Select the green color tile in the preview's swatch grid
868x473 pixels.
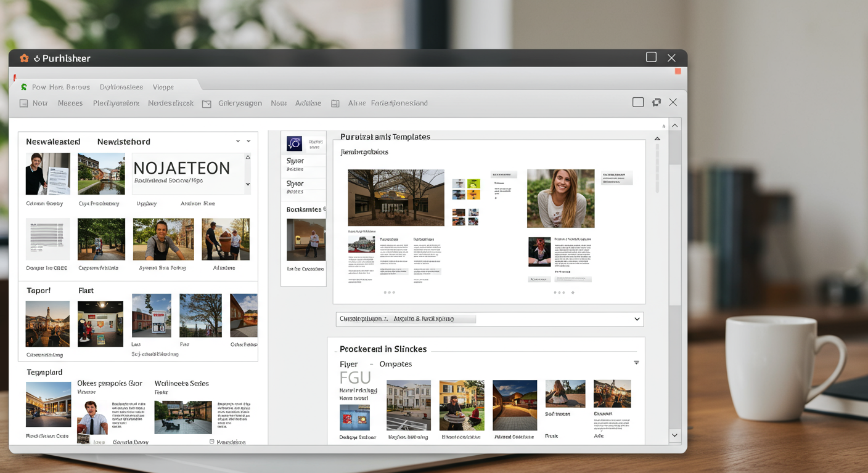(x=473, y=184)
